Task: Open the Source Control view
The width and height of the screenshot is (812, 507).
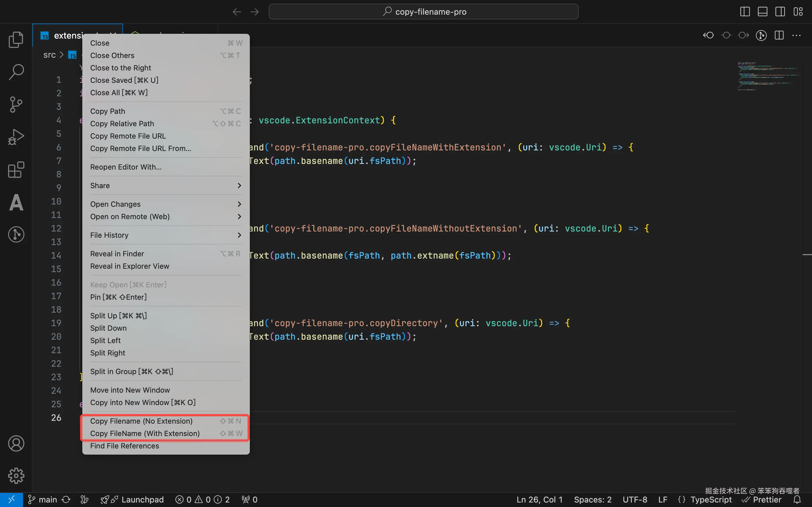Action: coord(16,104)
